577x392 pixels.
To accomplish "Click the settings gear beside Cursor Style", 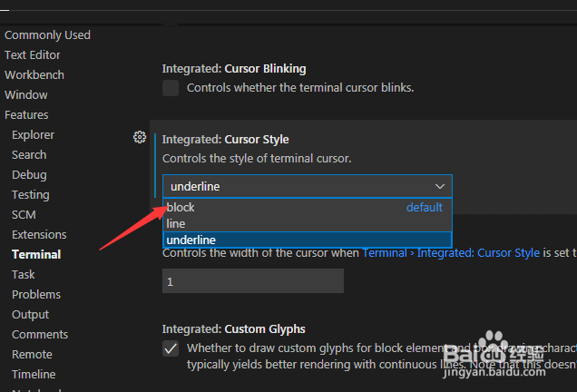I will (140, 137).
